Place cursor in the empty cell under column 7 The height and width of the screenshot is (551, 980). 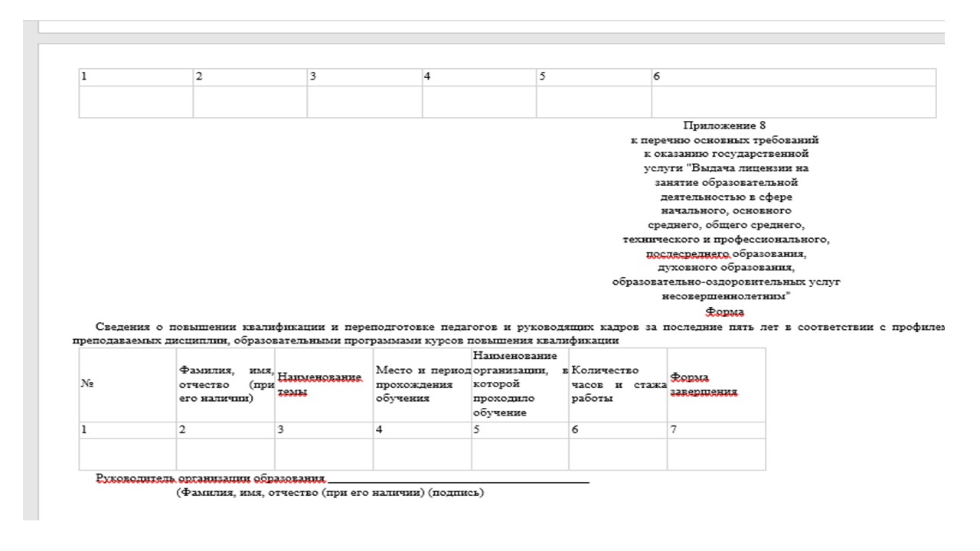tap(716, 454)
